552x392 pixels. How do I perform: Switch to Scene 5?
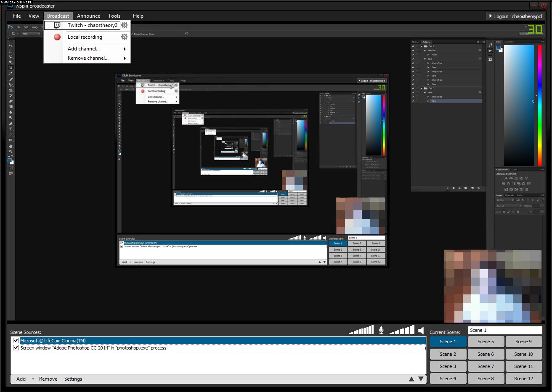click(x=486, y=342)
